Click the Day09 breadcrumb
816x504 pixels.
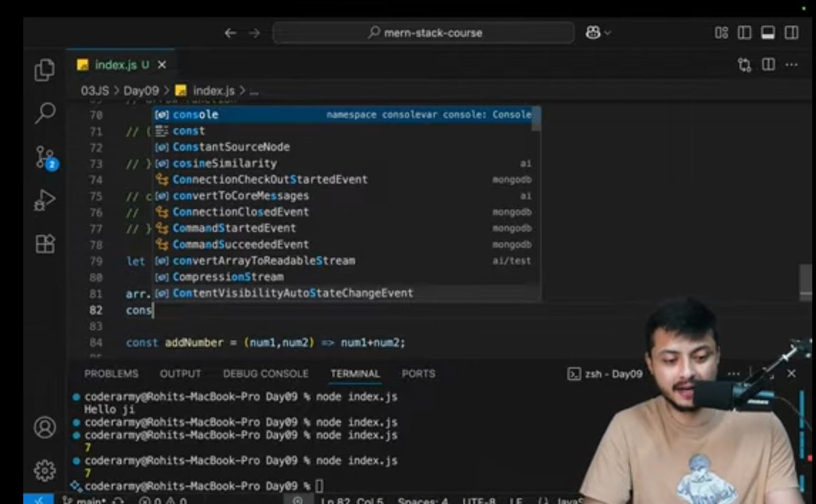coord(141,90)
